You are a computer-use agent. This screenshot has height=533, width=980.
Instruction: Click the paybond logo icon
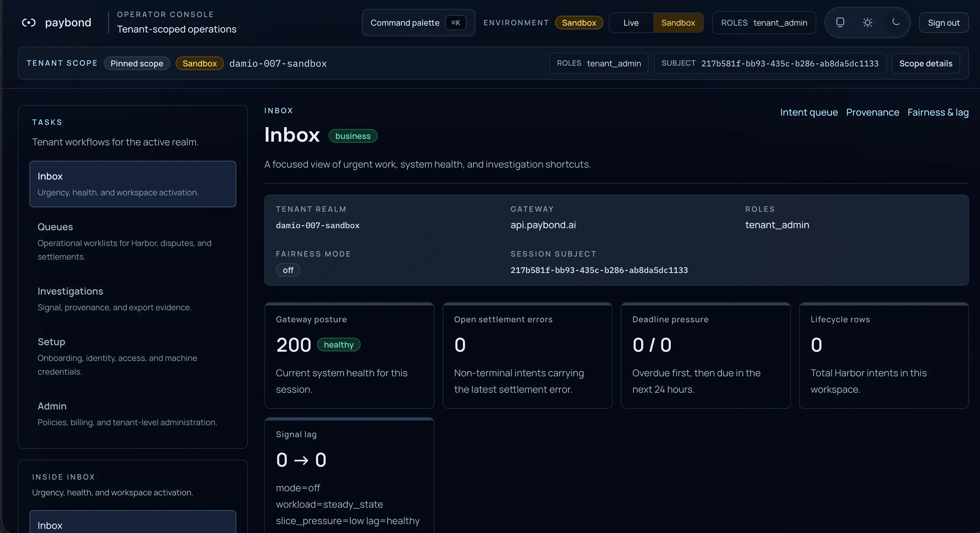28,23
